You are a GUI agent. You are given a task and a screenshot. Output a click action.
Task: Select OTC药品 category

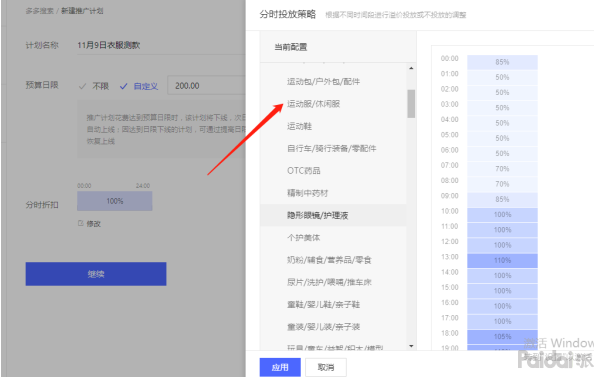click(303, 171)
